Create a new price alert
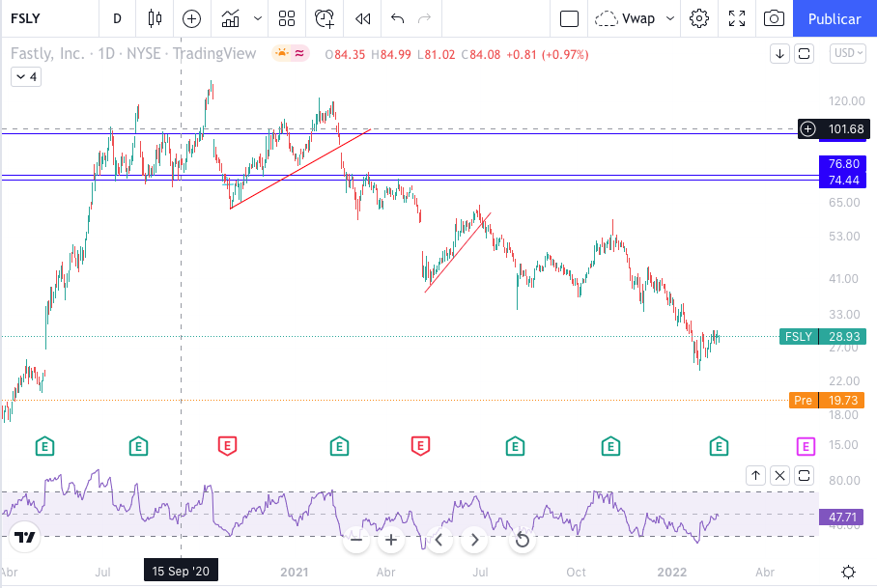Screen dimensions: 877x588 pyautogui.click(x=325, y=18)
